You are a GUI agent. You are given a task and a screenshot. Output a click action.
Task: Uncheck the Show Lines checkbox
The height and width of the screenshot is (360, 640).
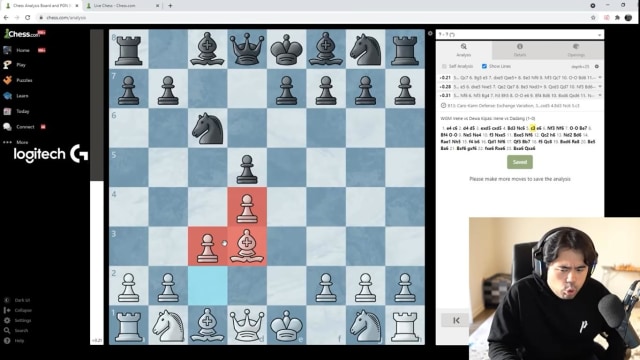(x=484, y=66)
